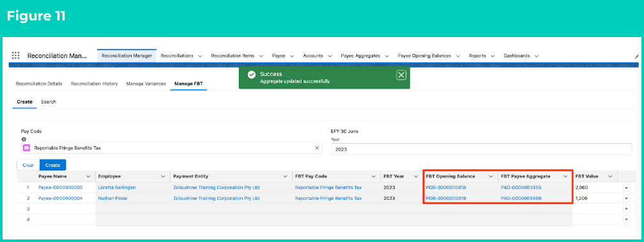Open Payee Name column menu chevron
The width and height of the screenshot is (644, 242).
pos(88,176)
